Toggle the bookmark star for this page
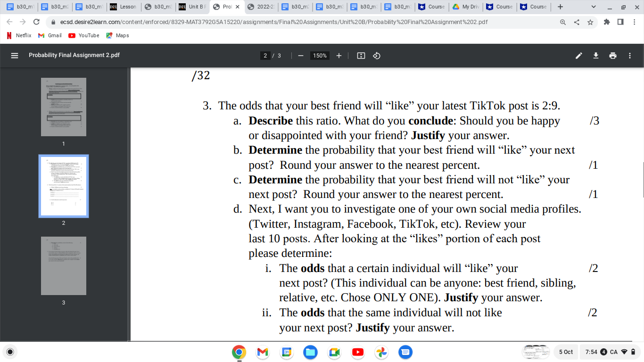644x362 pixels. [x=590, y=22]
